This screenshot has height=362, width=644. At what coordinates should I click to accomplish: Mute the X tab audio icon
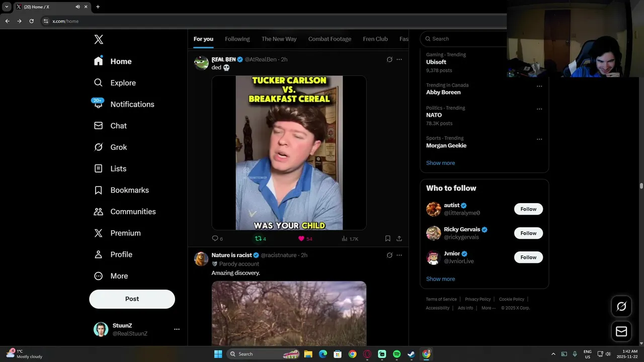(x=77, y=7)
